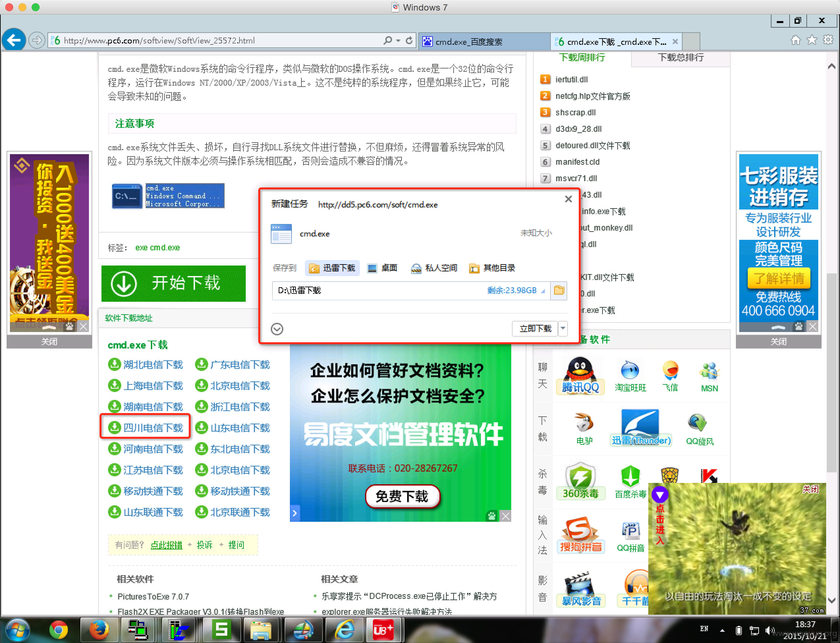Open browser settings gear icon
The height and width of the screenshot is (643, 840).
tap(828, 40)
